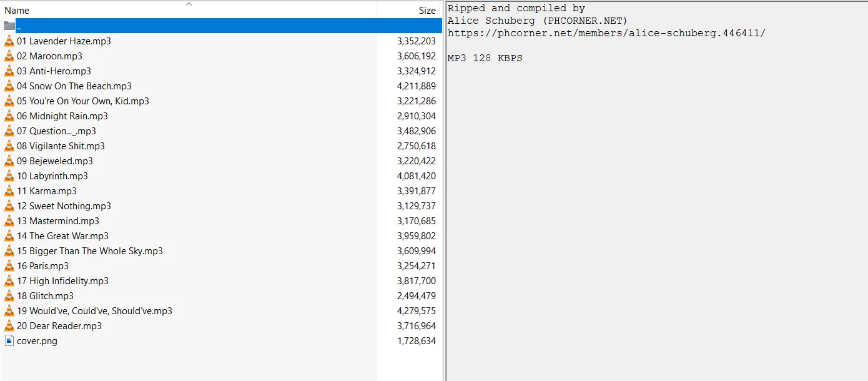The height and width of the screenshot is (381, 868).
Task: Click the VLC icon for 07 Question file
Action: tap(9, 131)
